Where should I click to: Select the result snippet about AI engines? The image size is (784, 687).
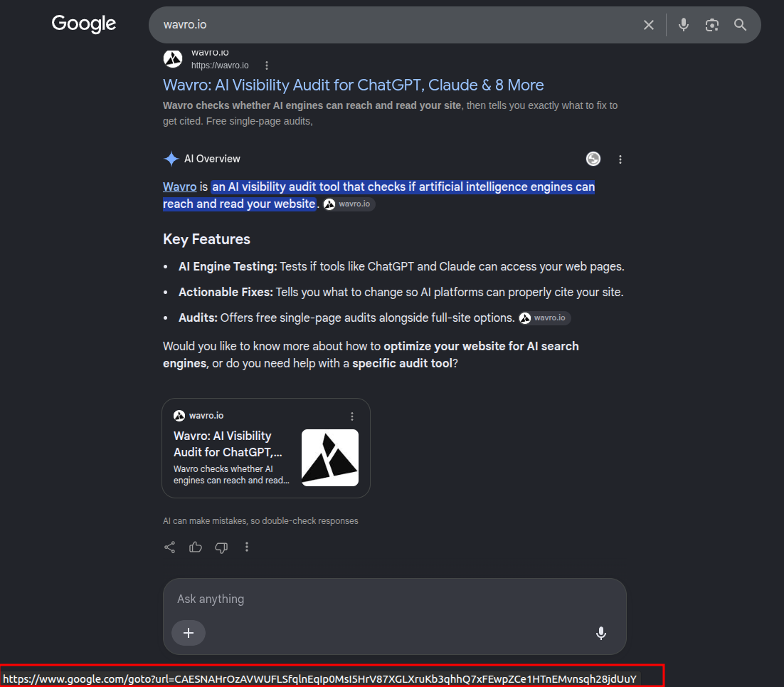390,113
